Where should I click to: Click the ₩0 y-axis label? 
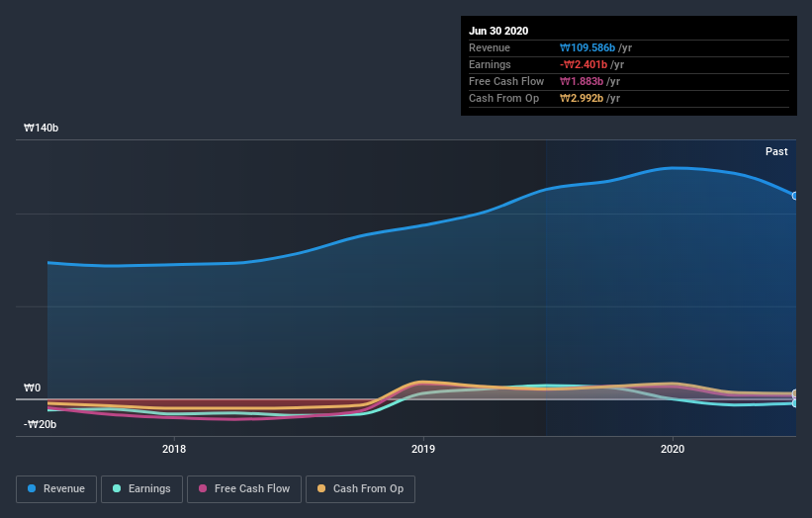coord(32,388)
